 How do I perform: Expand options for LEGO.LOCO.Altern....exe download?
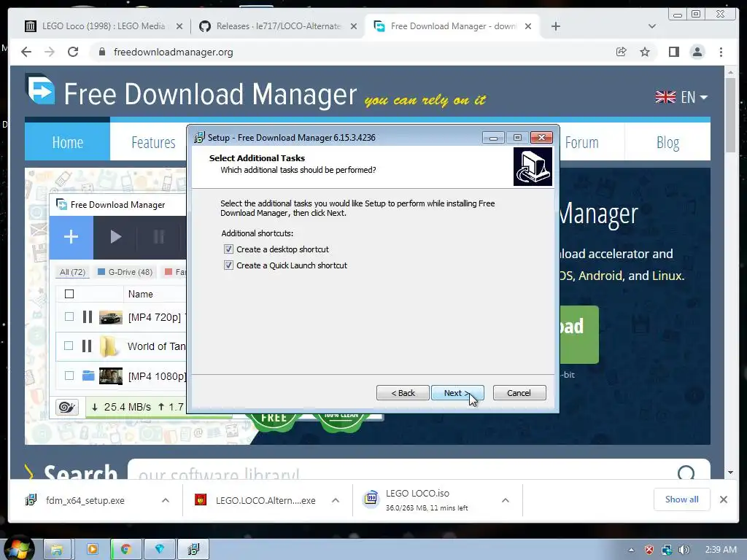(336, 500)
